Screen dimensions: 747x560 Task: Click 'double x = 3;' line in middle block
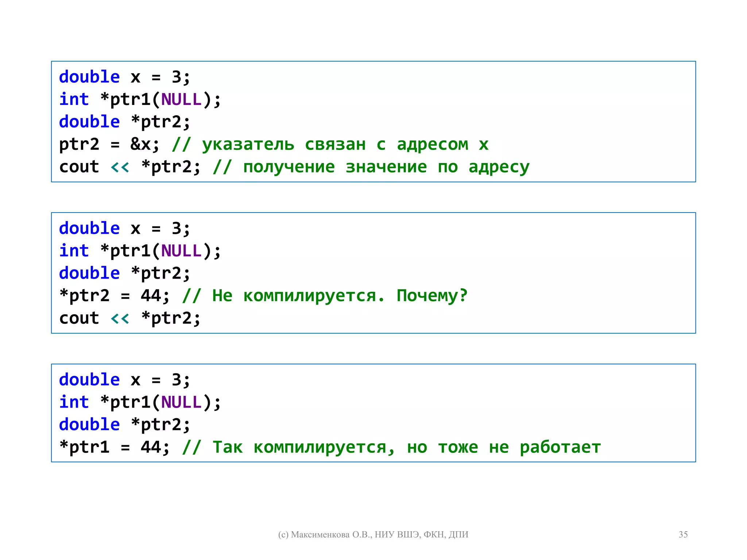(124, 229)
